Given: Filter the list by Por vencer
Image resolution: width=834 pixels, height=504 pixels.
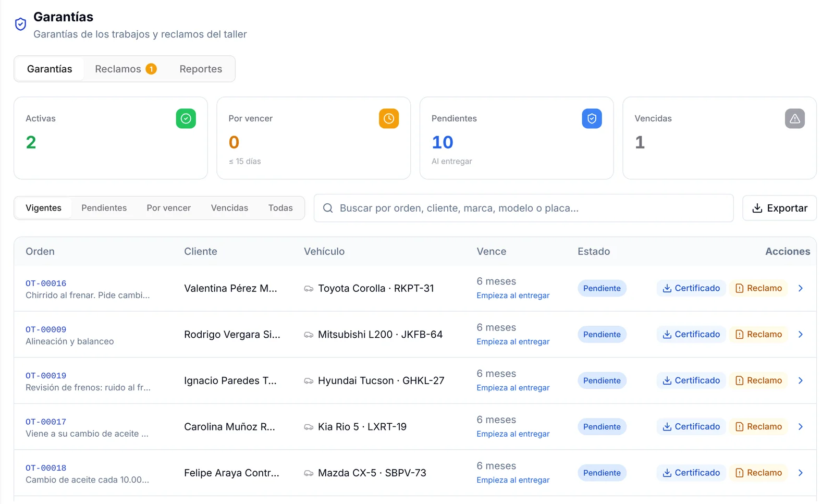Looking at the screenshot, I should (x=168, y=208).
